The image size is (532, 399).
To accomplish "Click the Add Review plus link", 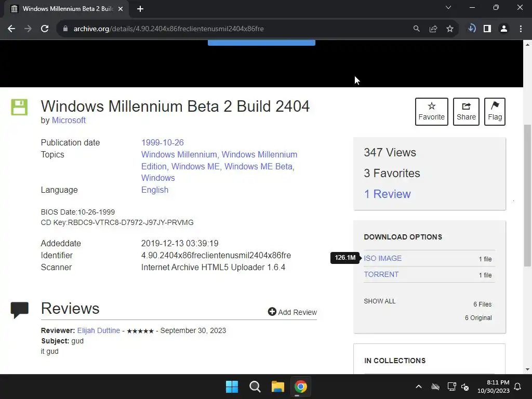I will point(292,312).
